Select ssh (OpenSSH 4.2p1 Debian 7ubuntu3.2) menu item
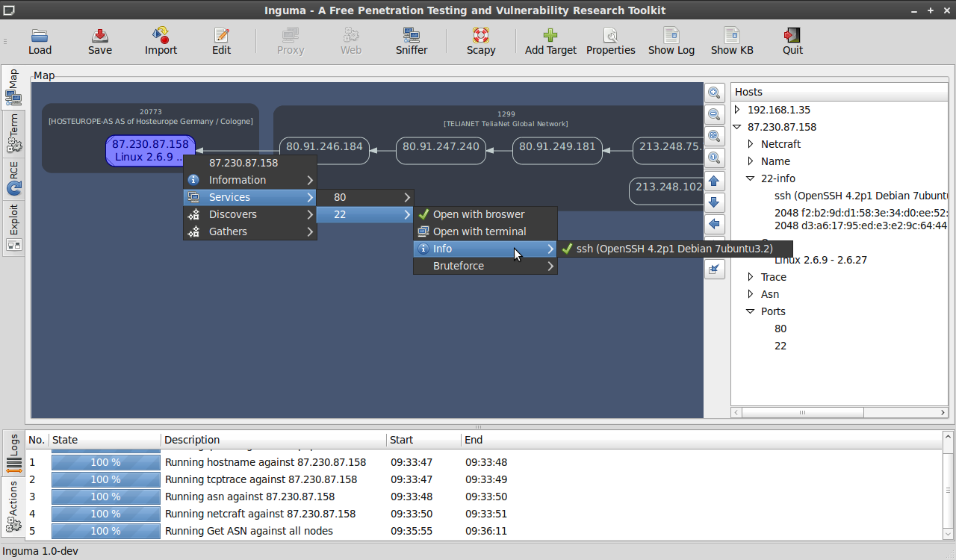This screenshot has height=560, width=956. click(674, 249)
